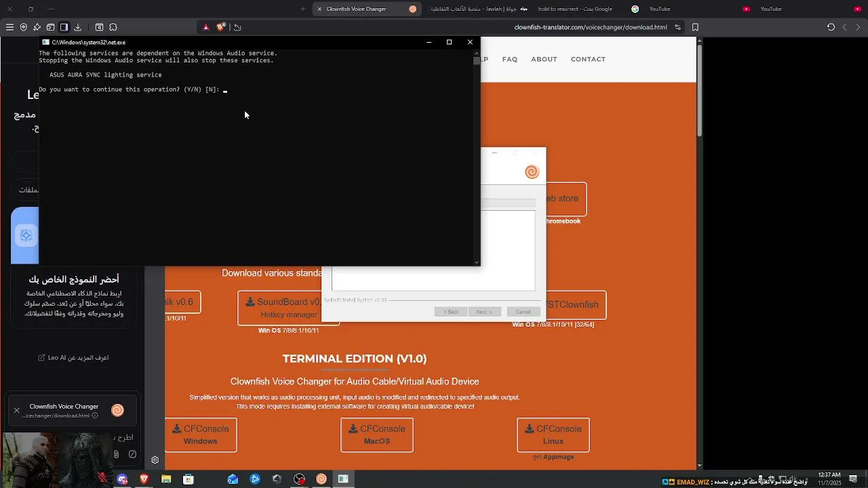Screen dimensions: 868x488
Task: Bookmark this page via bookmark icon
Action: [695, 27]
